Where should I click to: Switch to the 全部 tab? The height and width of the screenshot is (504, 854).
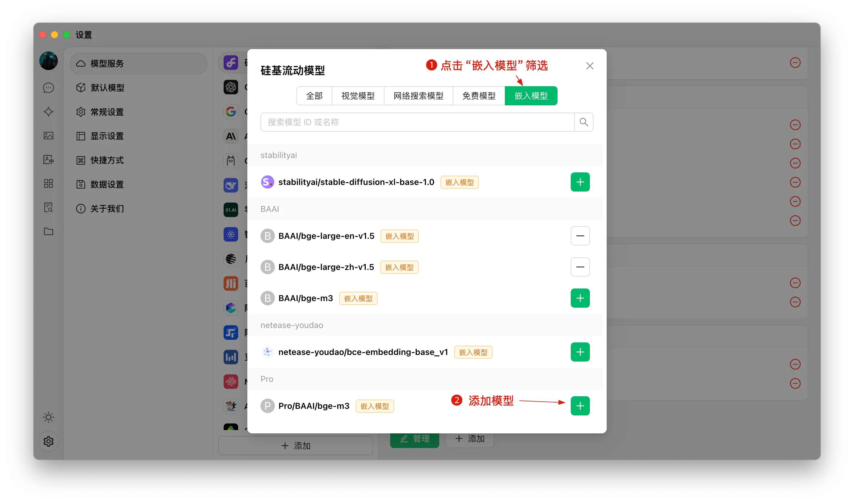click(314, 96)
